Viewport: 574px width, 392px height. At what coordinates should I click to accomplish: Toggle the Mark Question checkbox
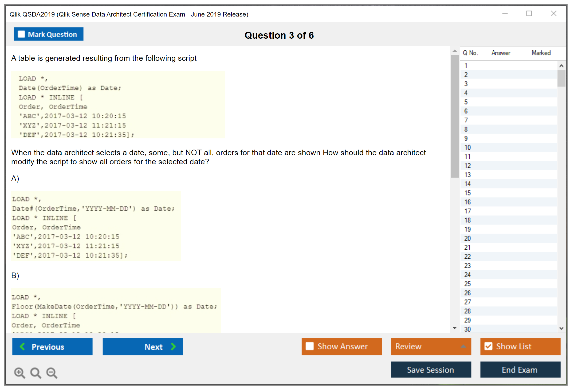21,34
